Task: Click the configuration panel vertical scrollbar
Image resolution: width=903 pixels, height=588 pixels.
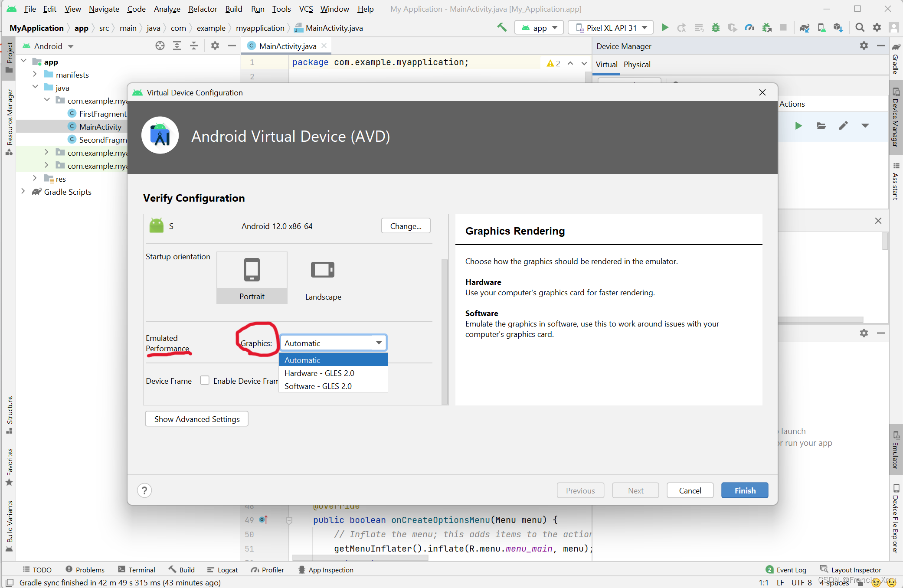Action: click(x=445, y=332)
